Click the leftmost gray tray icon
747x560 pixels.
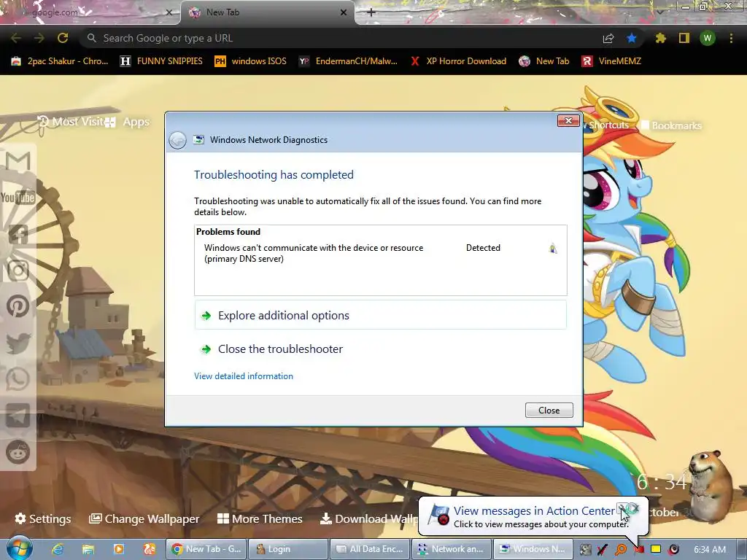point(586,550)
